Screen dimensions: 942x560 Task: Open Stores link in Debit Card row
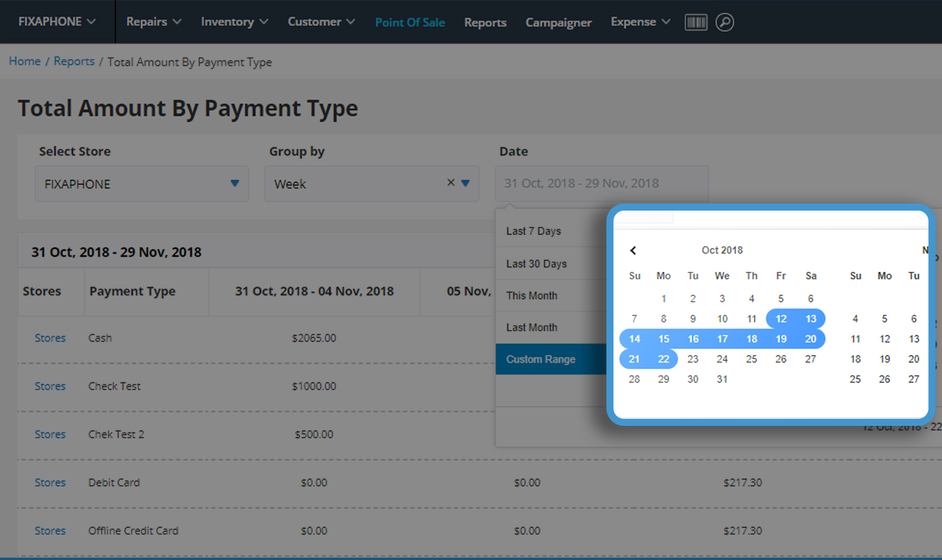50,483
